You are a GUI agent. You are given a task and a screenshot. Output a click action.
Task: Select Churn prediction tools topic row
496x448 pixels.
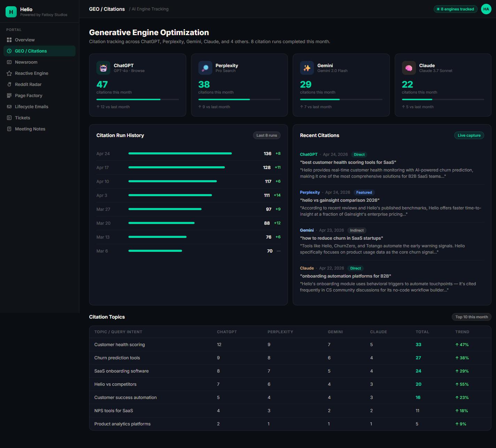[290, 358]
